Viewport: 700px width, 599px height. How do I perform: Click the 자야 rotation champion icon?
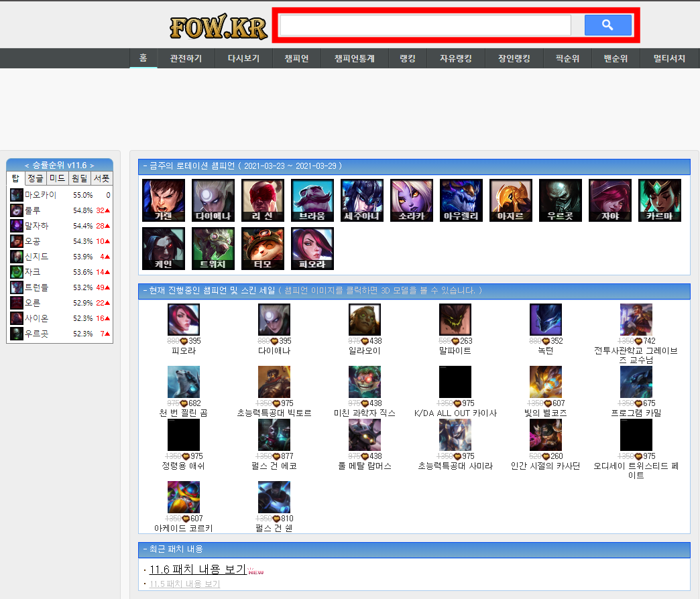[x=610, y=200]
